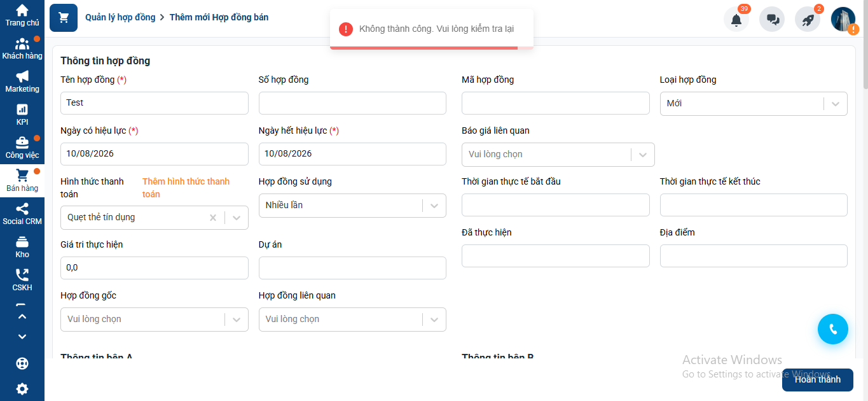Expand the Hợp đồng sử dụng dropdown
868x401 pixels.
tap(434, 206)
